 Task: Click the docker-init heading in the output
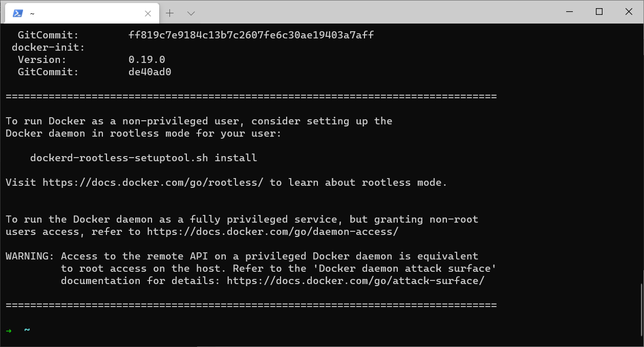[x=48, y=47]
